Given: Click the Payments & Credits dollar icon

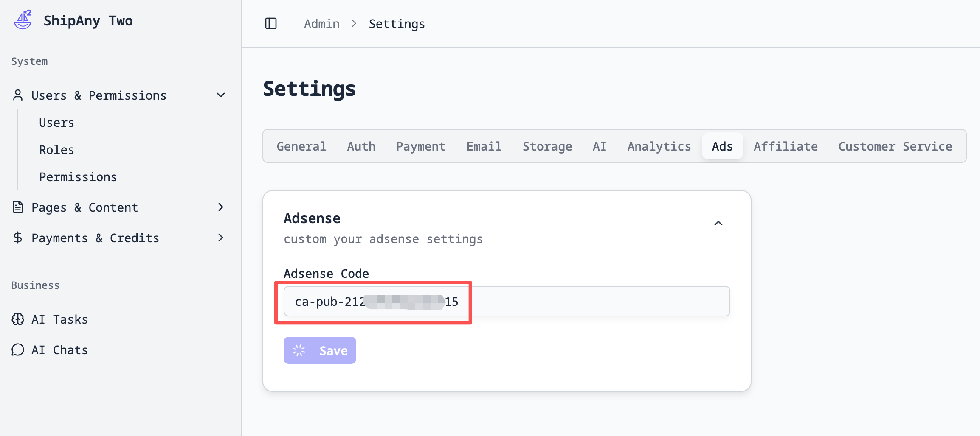Looking at the screenshot, I should (x=18, y=238).
